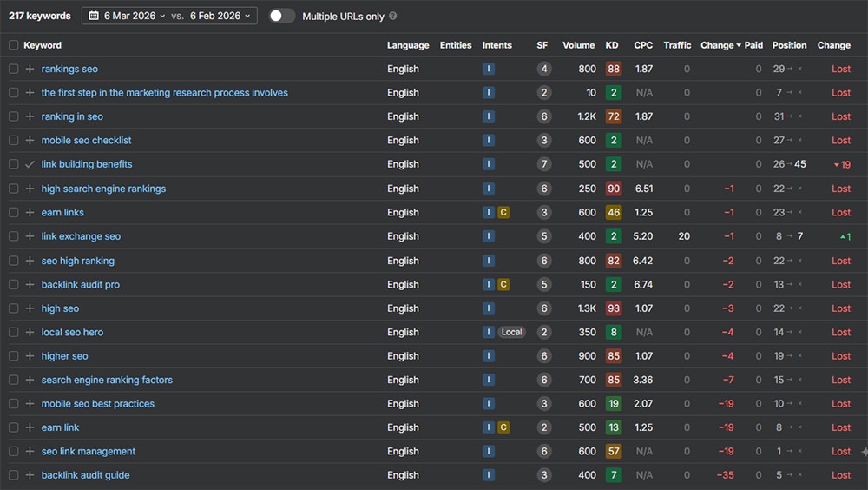Click position change 19 for link building benefits
Image resolution: width=868 pixels, height=490 pixels.
[842, 164]
